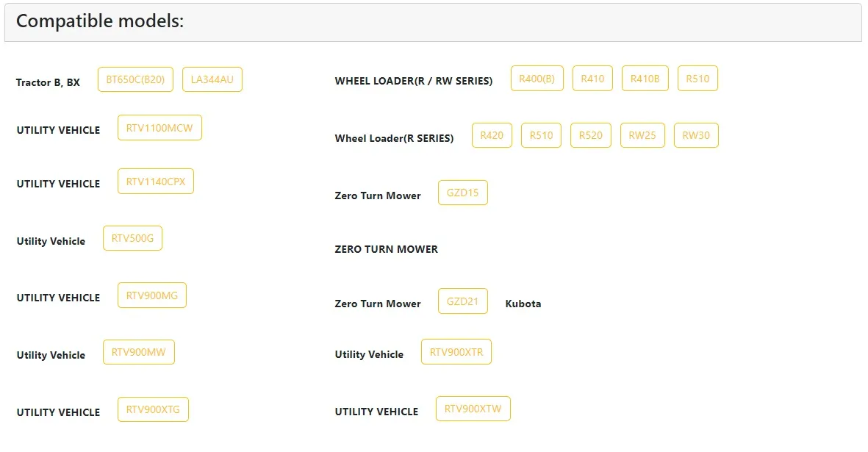868x452 pixels.
Task: Click the 'Kubota' text next to GZD21
Action: coord(523,304)
